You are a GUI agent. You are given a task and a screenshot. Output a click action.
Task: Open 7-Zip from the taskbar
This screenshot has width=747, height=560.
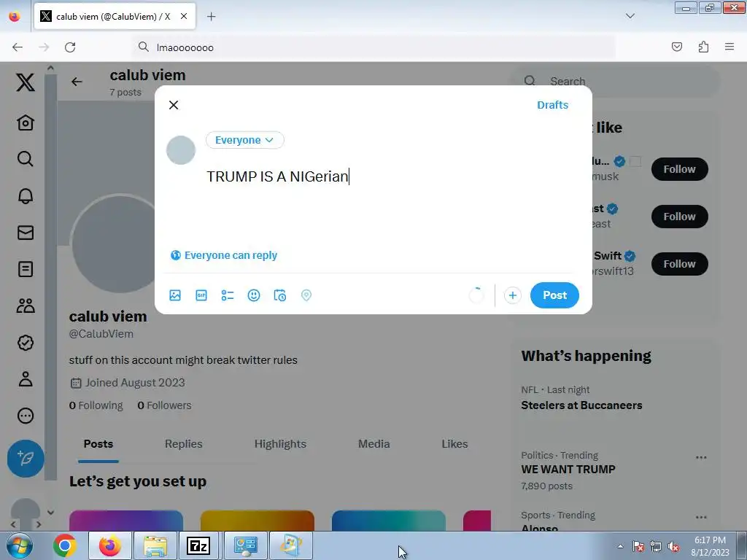[x=198, y=545]
